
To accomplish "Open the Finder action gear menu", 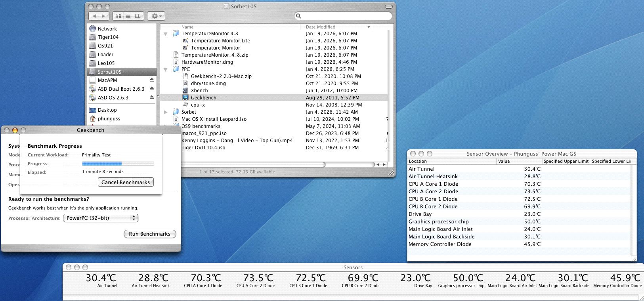I will coord(156,16).
